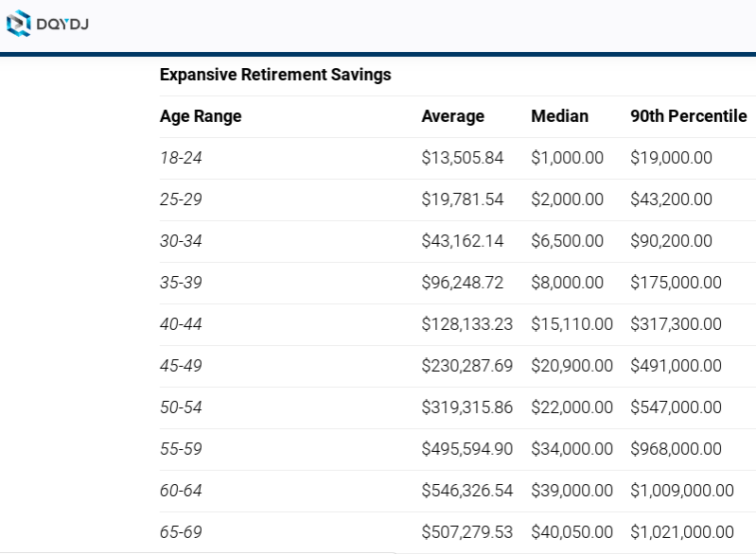Click the $96,248.72 average cell
This screenshot has width=756, height=554.
click(x=463, y=283)
